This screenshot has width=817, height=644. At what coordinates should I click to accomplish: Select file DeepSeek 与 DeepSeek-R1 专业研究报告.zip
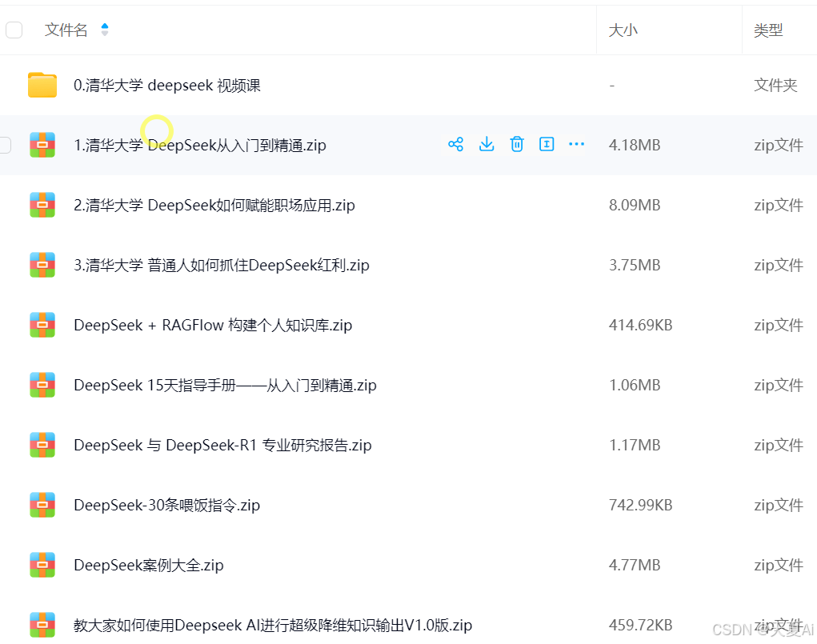tap(223, 445)
